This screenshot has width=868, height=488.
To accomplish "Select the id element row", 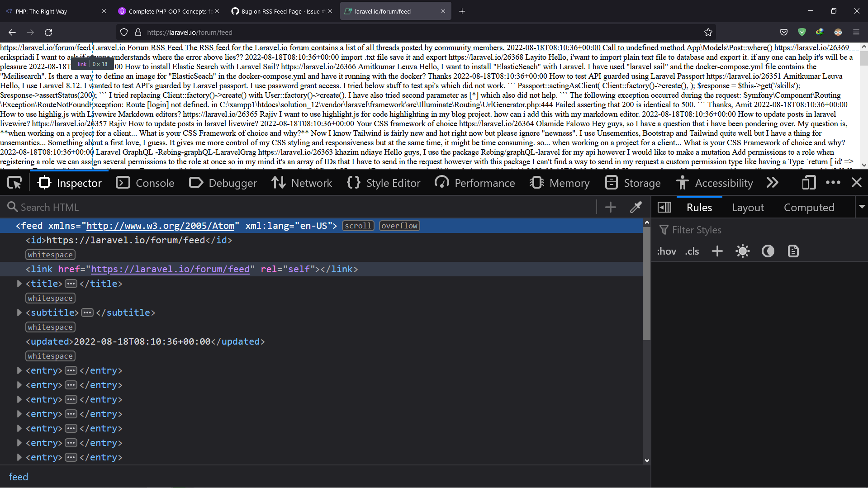I will click(x=321, y=240).
